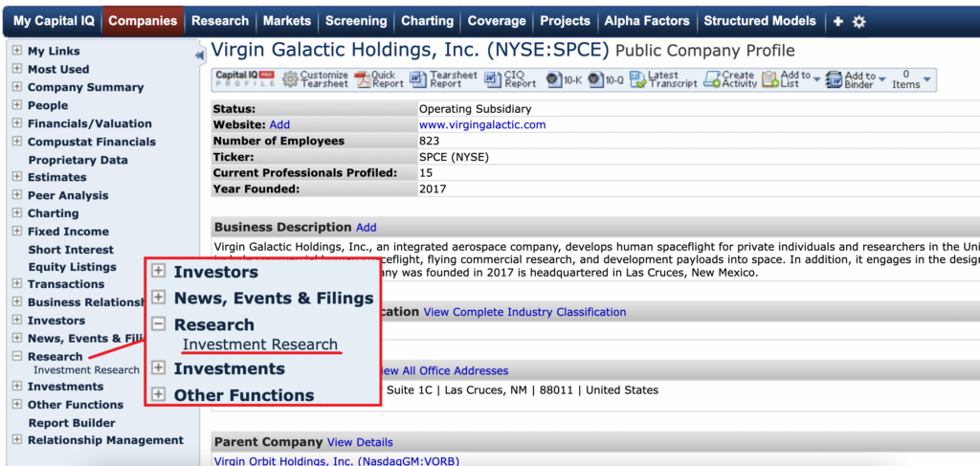The height and width of the screenshot is (466, 980).
Task: Open the Add to Binder dropdown
Action: tap(881, 79)
